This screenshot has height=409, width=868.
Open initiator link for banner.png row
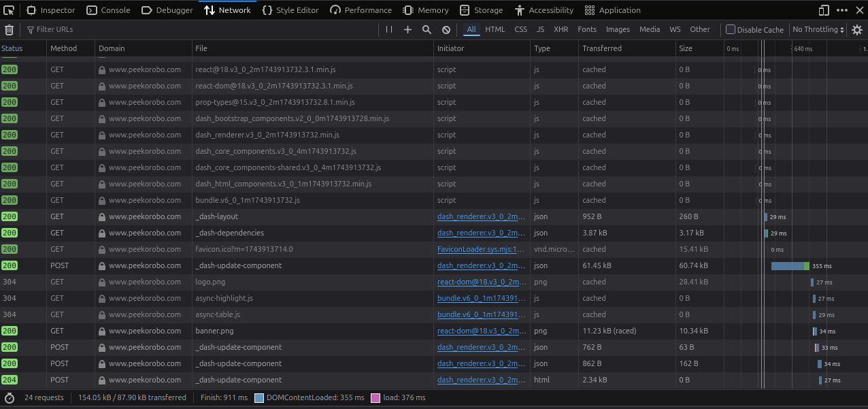pyautogui.click(x=482, y=331)
